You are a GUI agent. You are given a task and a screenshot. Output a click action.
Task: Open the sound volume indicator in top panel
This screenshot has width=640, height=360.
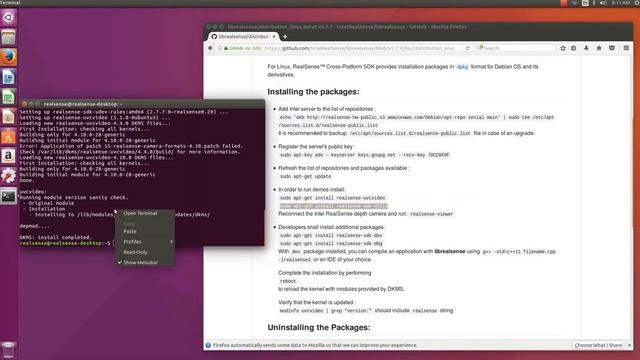pyautogui.click(x=603, y=3)
